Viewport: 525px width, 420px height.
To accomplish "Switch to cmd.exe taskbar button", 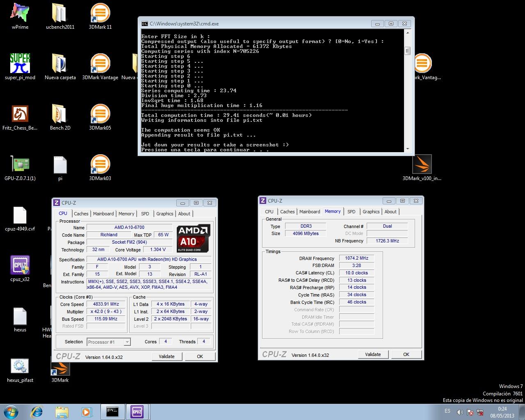I will [x=112, y=411].
